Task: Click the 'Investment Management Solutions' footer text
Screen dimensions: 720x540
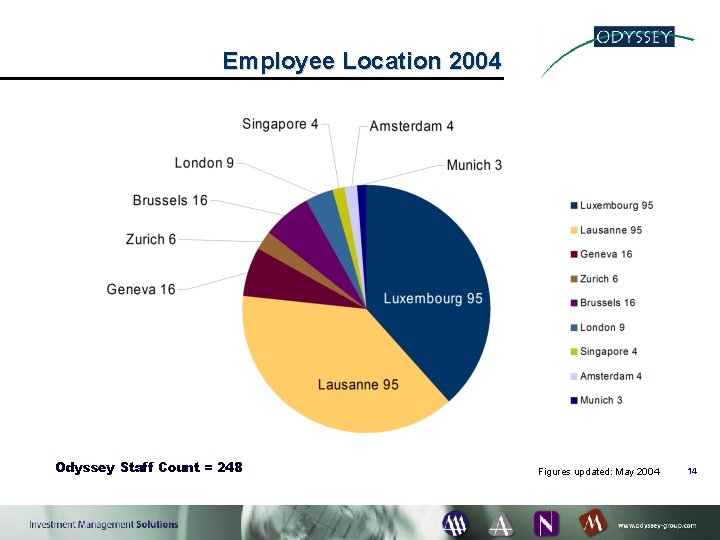Action: click(x=104, y=524)
